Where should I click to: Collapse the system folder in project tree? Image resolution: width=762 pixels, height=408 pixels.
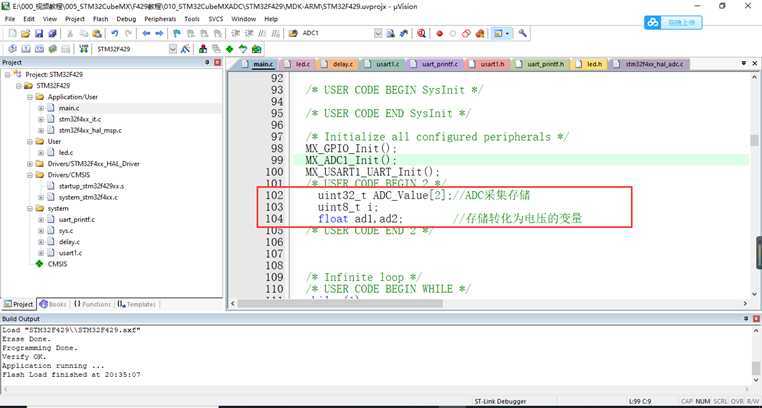pyautogui.click(x=30, y=208)
